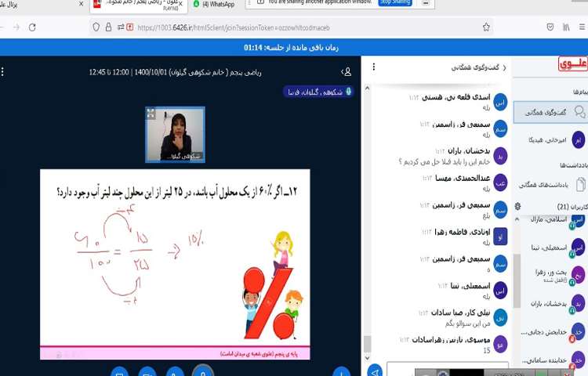Open private chat with امیرخانی، هیدیکا
The height and width of the screenshot is (376, 588).
pos(551,139)
